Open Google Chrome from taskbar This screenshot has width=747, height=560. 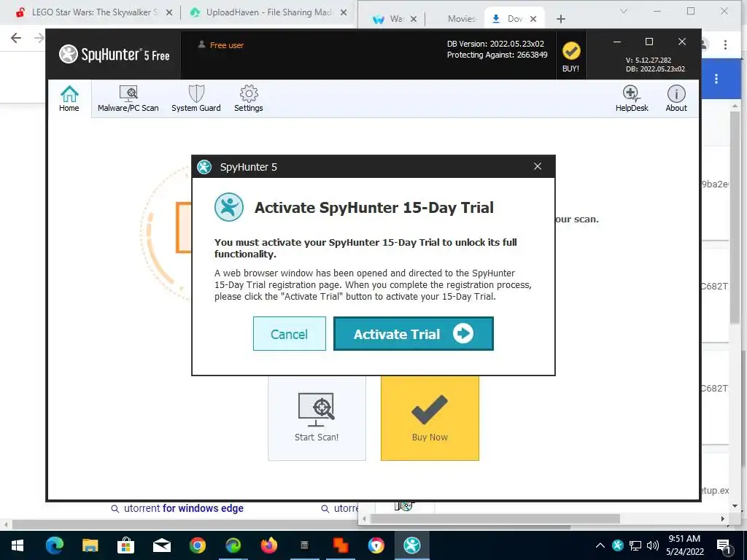(x=197, y=545)
